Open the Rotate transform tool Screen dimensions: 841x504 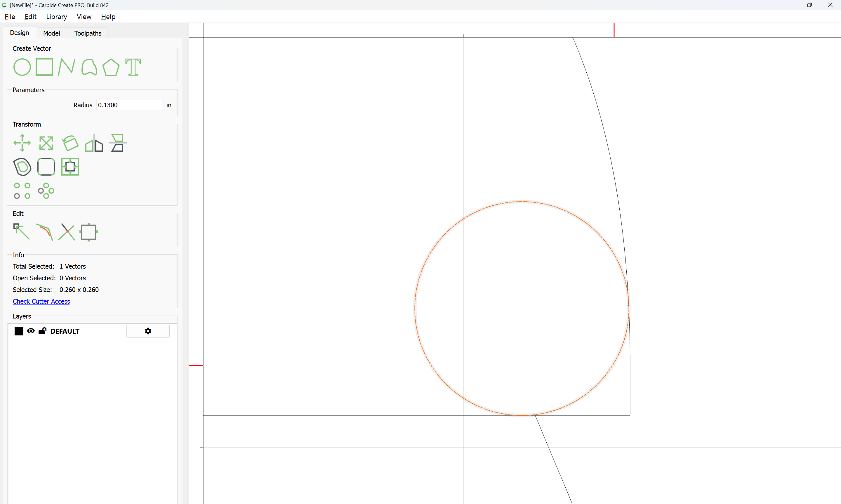(x=70, y=143)
